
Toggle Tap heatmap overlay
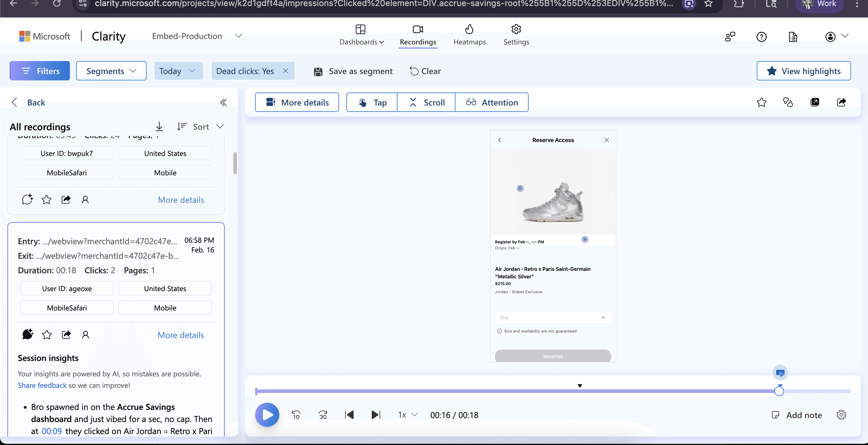pos(372,102)
